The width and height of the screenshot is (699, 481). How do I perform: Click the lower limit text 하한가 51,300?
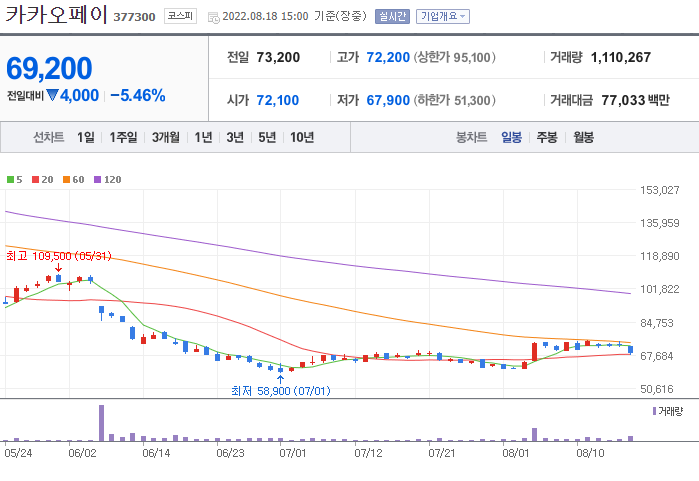point(454,100)
